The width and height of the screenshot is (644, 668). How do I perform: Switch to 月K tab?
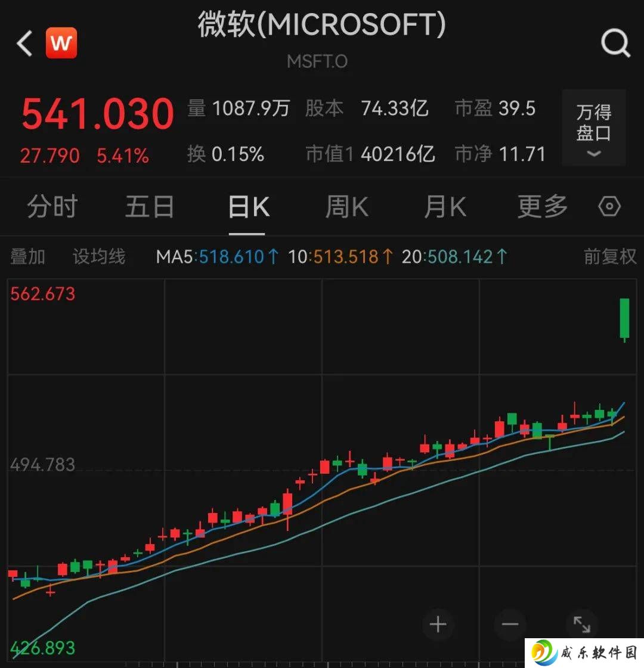[445, 207]
